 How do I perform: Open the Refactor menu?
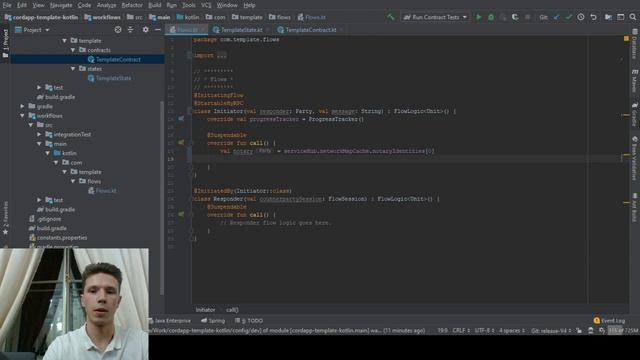point(132,5)
